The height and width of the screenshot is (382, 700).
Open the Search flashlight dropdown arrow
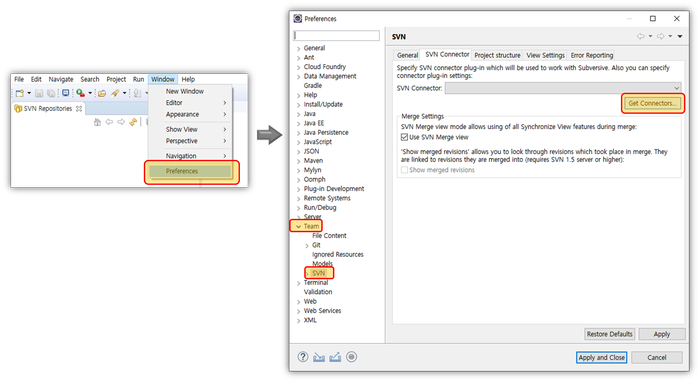124,93
